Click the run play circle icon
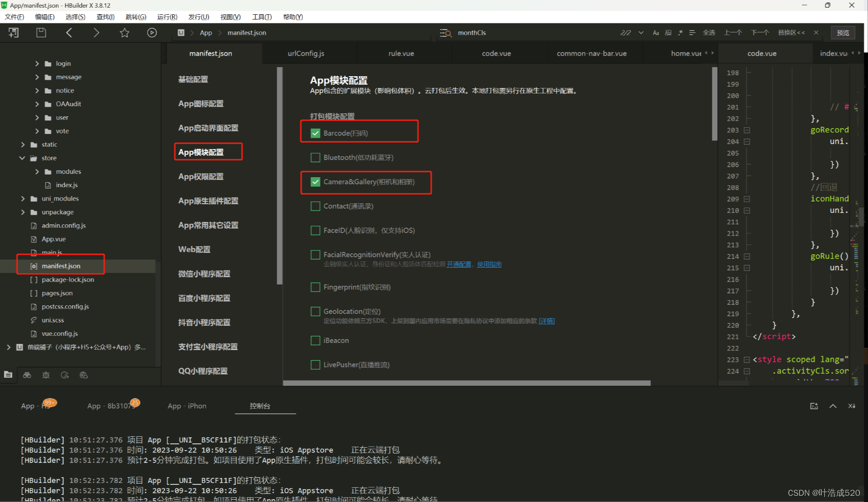 152,32
